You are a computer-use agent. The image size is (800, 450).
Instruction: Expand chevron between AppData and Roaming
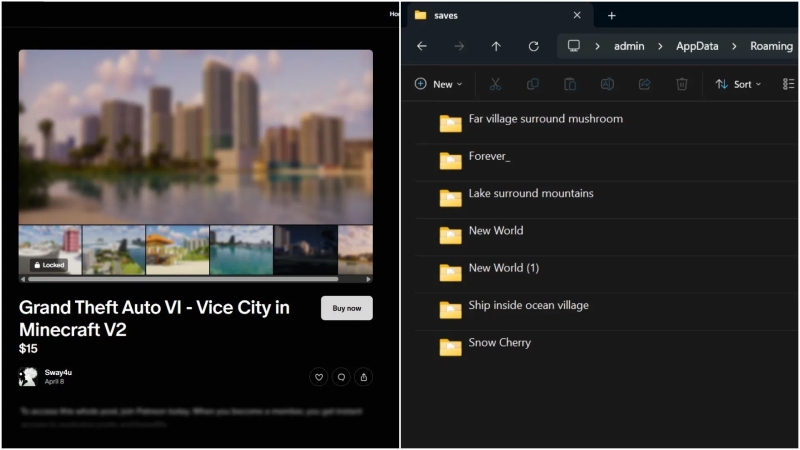click(734, 46)
